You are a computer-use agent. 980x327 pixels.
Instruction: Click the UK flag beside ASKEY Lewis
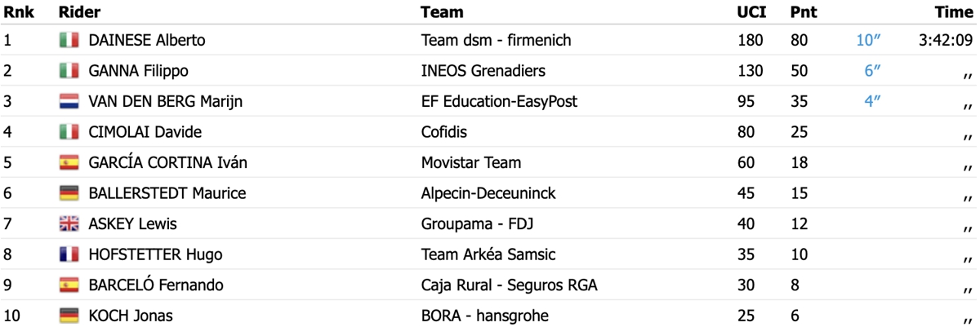[69, 224]
